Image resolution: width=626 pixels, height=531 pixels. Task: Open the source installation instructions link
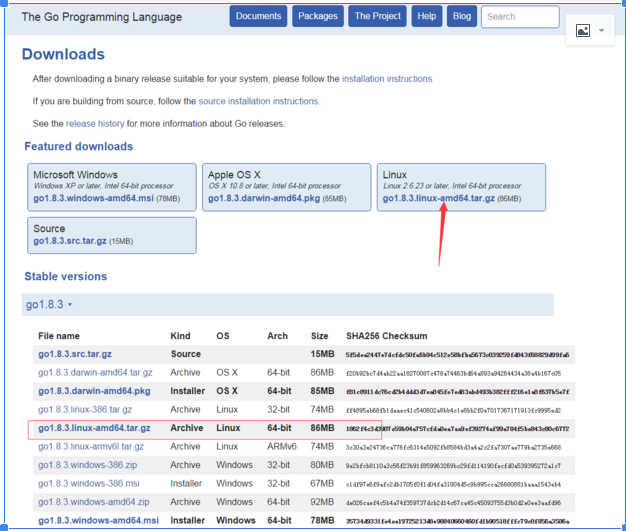pyautogui.click(x=258, y=101)
